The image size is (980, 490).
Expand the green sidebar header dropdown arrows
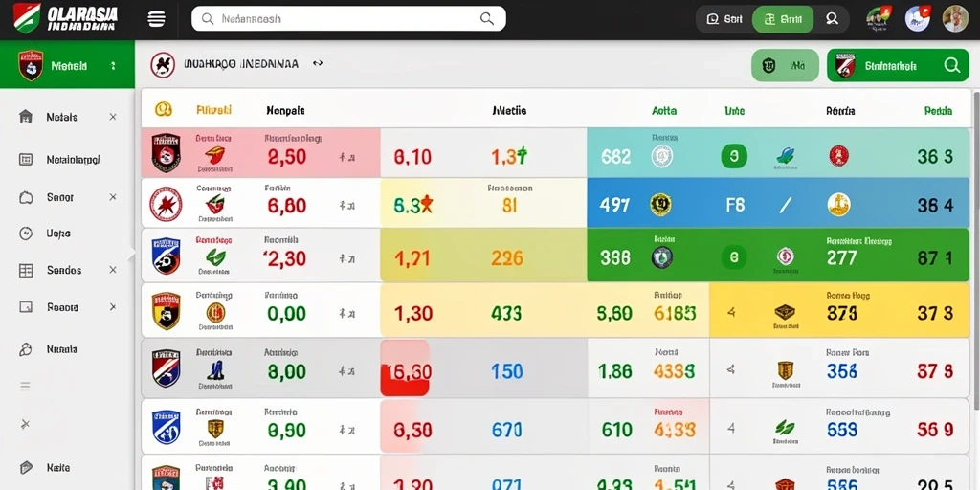coord(113,65)
